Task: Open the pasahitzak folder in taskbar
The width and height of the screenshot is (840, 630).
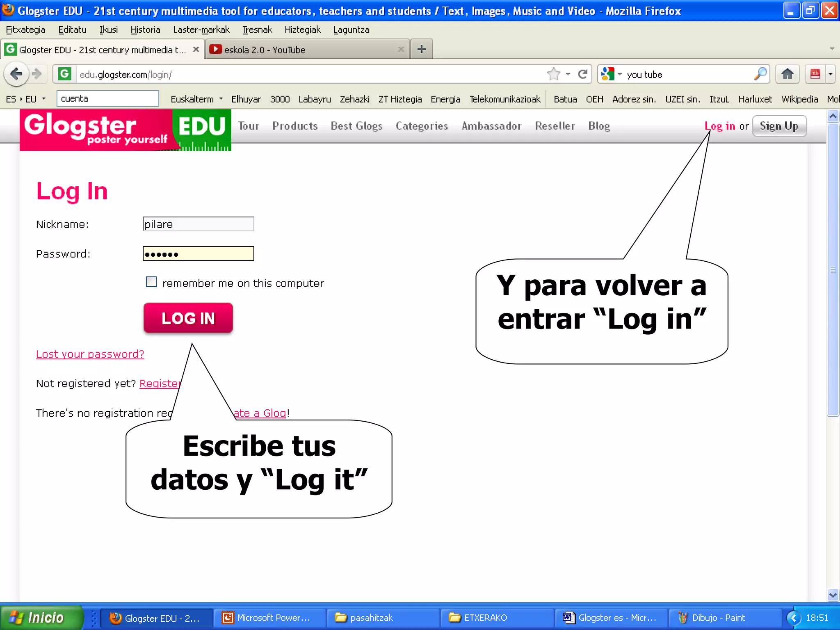Action: pyautogui.click(x=383, y=618)
